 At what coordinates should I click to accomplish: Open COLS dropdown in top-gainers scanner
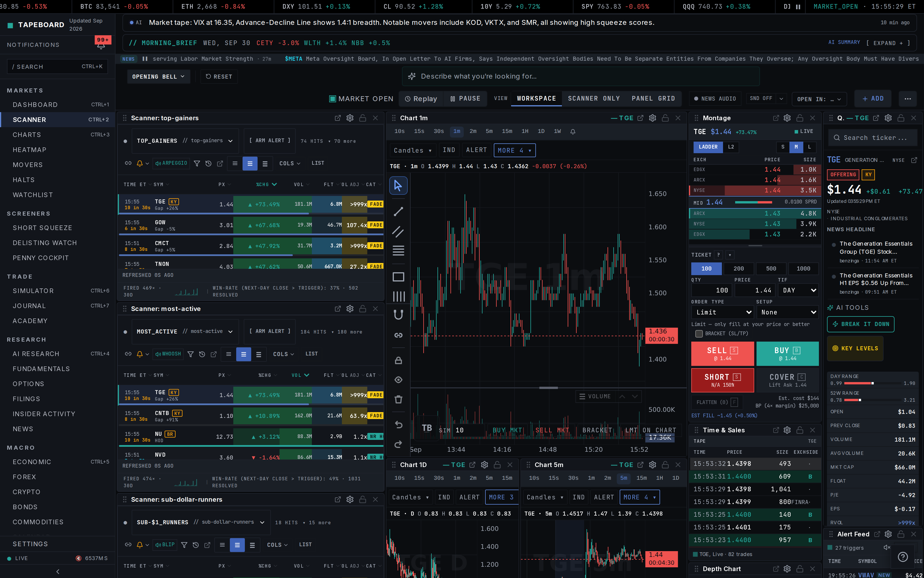tap(290, 164)
